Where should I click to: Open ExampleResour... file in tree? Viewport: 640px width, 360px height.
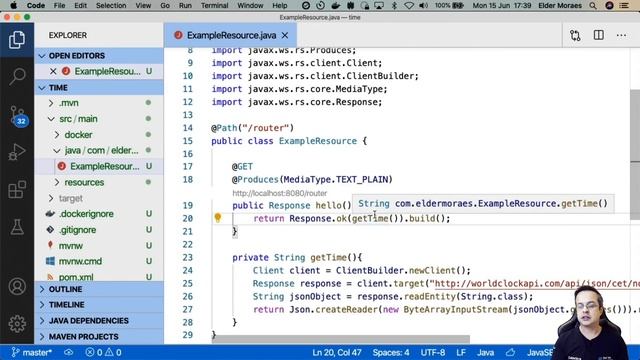[x=99, y=167]
